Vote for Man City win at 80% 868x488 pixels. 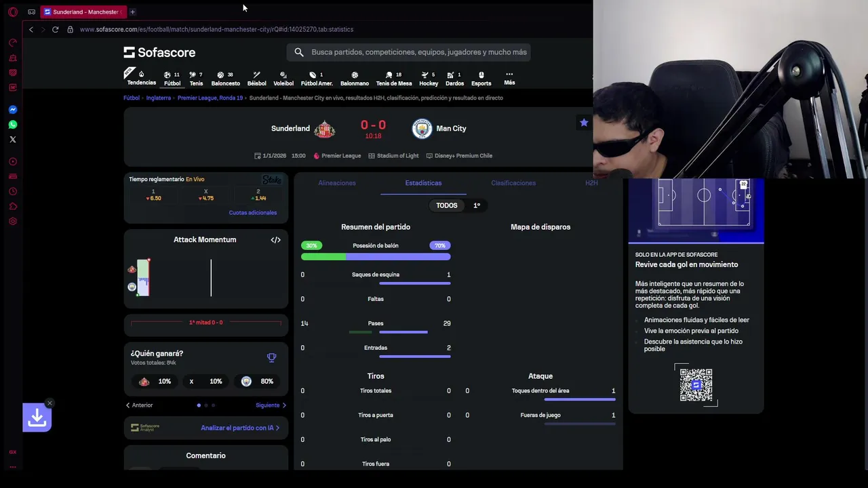pos(258,382)
